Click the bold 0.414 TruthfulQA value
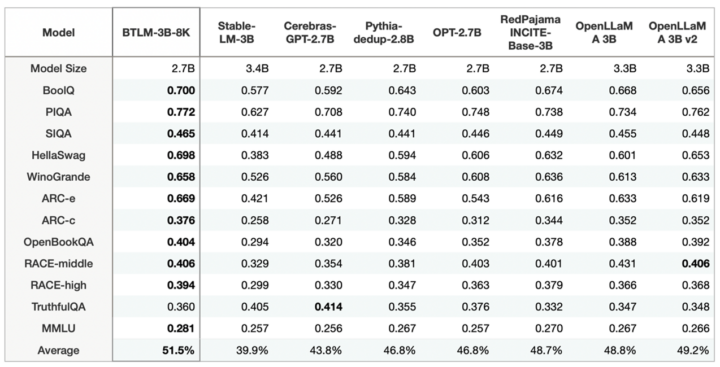The height and width of the screenshot is (367, 720). [x=328, y=307]
